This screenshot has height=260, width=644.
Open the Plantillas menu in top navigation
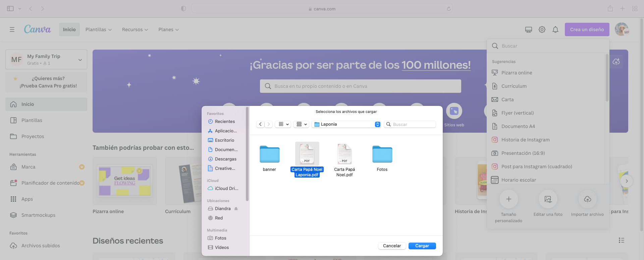(99, 29)
